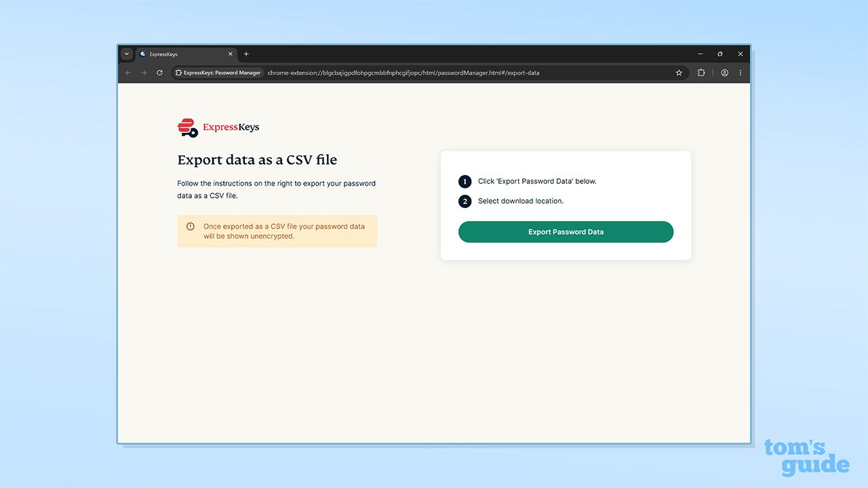Click the Export Password Data button
868x488 pixels.
(566, 232)
